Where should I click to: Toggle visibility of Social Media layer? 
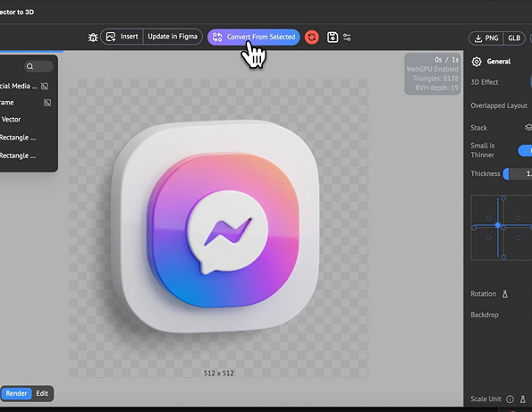pos(45,86)
